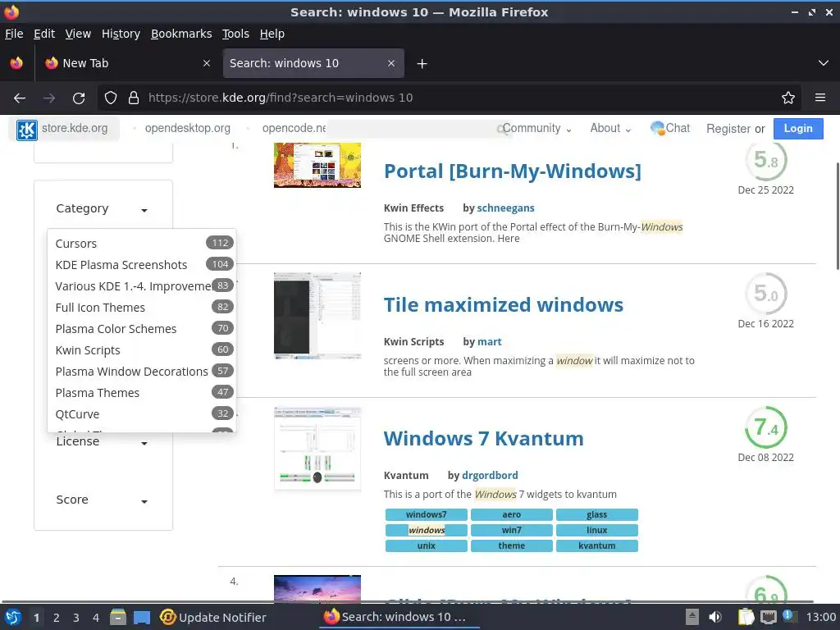Image resolution: width=840 pixels, height=630 pixels.
Task: Click the search magnifier icon in the site header
Action: 501,129
